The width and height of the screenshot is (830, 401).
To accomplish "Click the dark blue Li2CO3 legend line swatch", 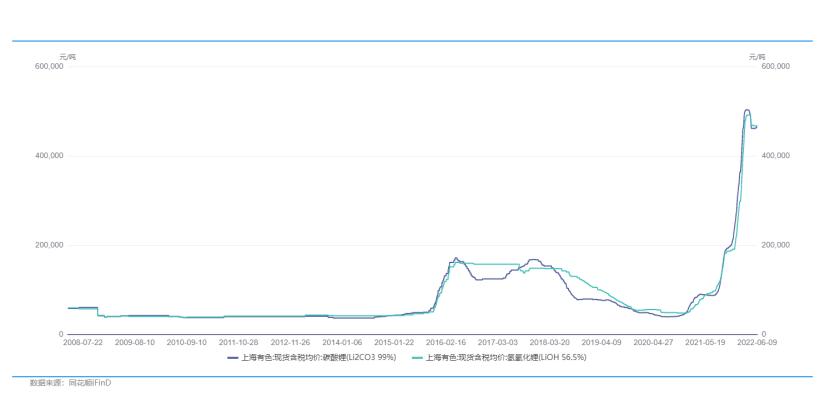I will click(233, 358).
